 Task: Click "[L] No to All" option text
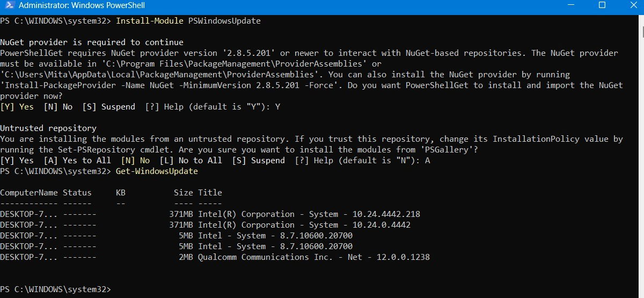pos(191,161)
